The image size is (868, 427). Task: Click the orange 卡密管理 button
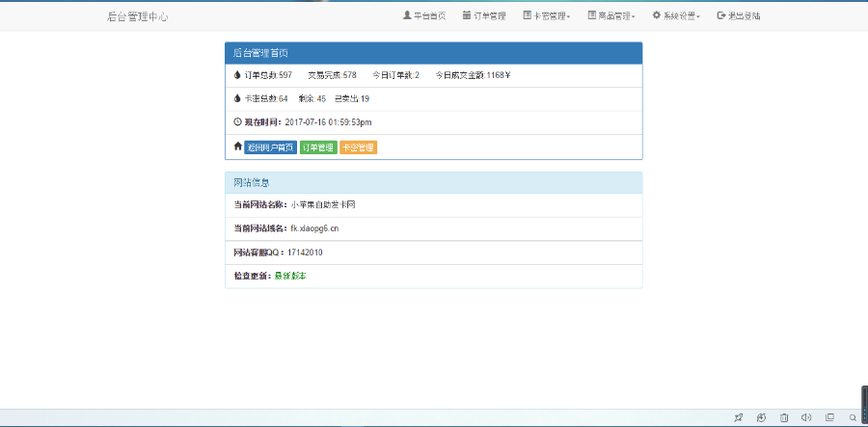(358, 147)
